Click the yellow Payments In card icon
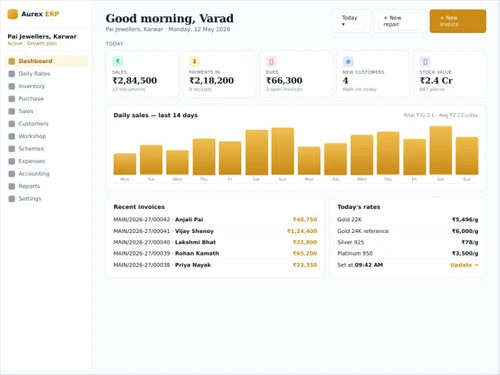500x375 pixels. pos(194,61)
